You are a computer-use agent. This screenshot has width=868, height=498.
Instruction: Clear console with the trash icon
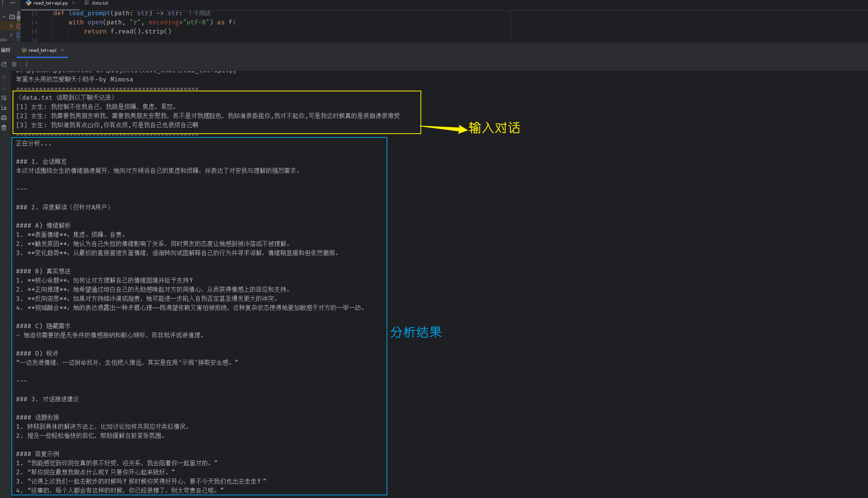4,128
